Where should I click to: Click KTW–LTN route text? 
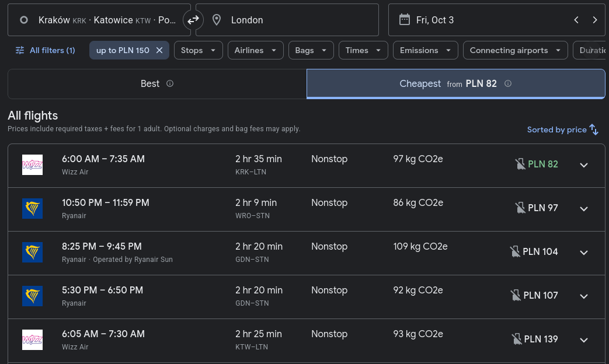pos(252,347)
